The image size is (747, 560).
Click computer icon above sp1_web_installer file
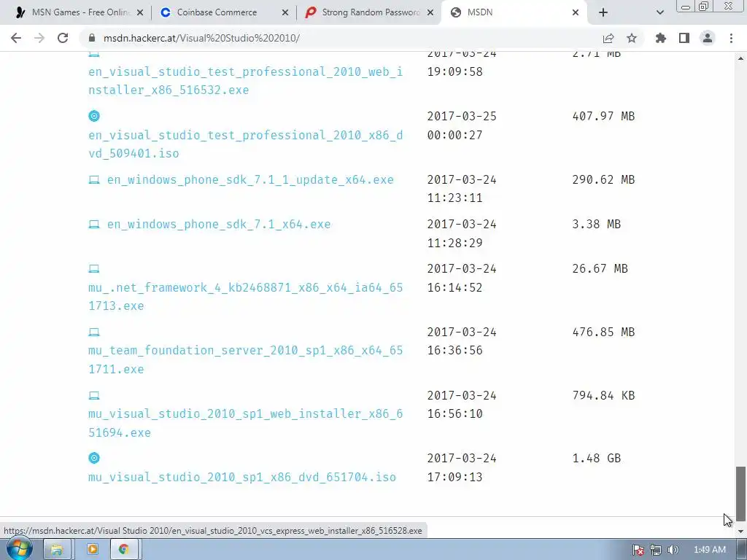[x=94, y=395]
